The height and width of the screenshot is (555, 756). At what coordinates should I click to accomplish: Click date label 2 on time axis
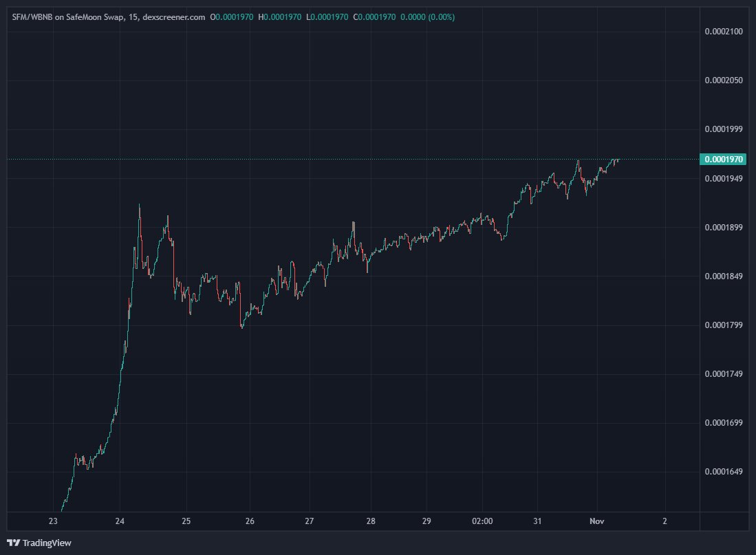tap(665, 521)
